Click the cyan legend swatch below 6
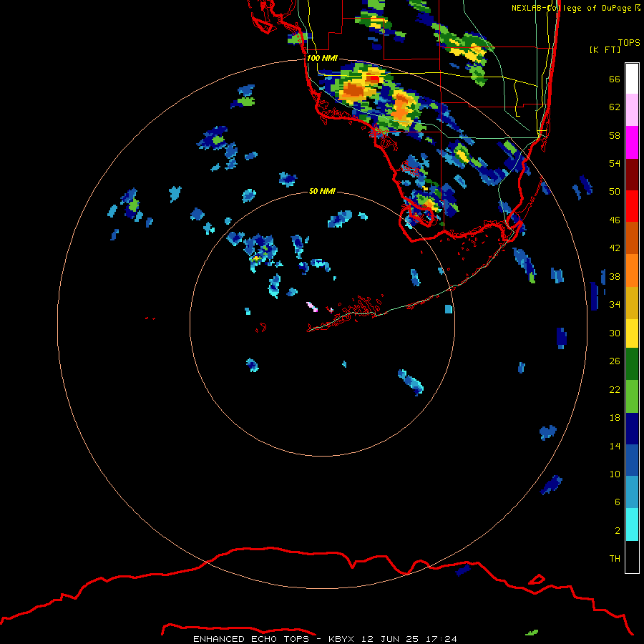 click(632, 525)
